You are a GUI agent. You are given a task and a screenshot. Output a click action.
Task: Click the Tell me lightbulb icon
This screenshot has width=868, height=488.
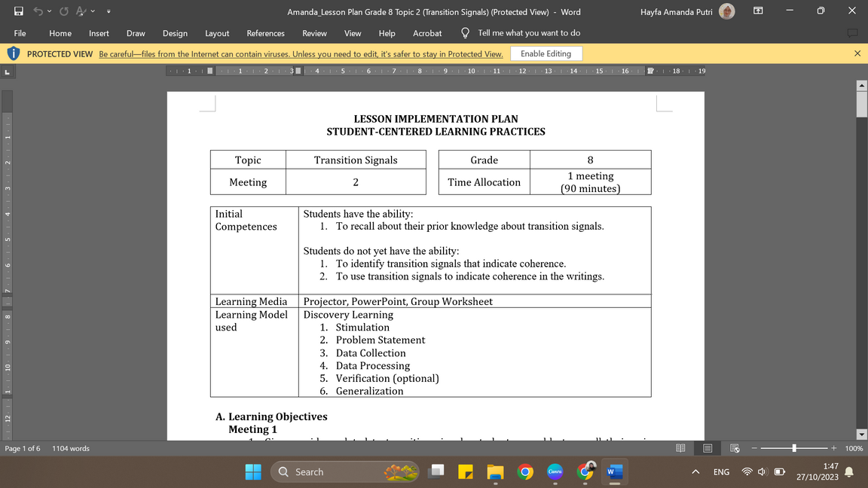pos(465,33)
